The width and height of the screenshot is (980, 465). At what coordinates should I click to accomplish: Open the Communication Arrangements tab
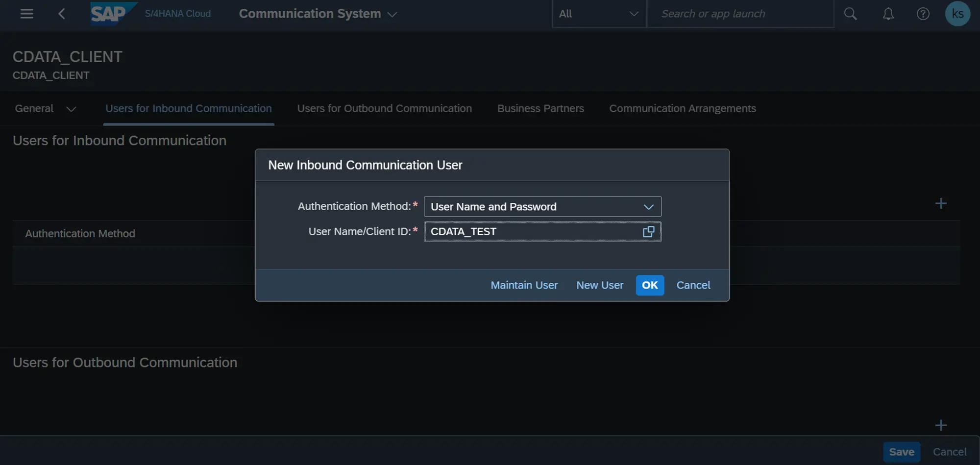coord(683,108)
